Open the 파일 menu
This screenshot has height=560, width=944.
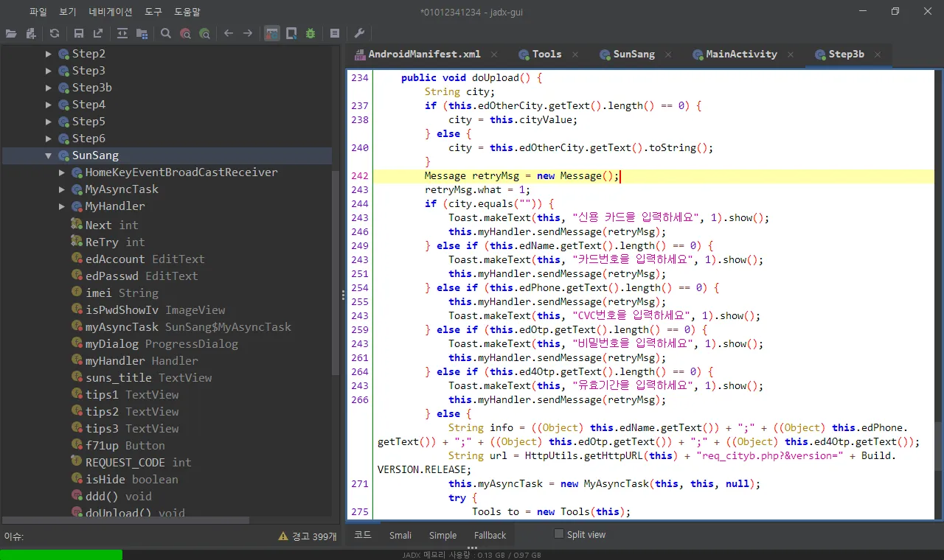point(38,12)
